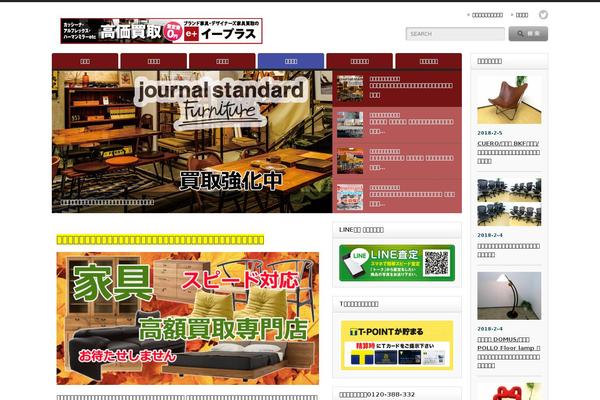Open the Twitter bird icon in header
The width and height of the screenshot is (600, 400).
543,15
